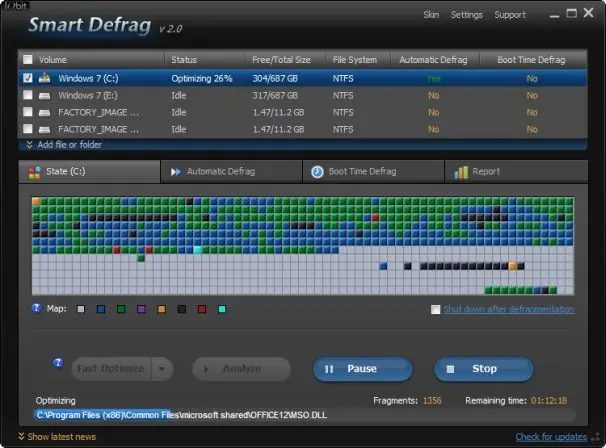The height and width of the screenshot is (448, 606).
Task: Check the Windows 7 (E:) checkbox
Action: tap(28, 95)
